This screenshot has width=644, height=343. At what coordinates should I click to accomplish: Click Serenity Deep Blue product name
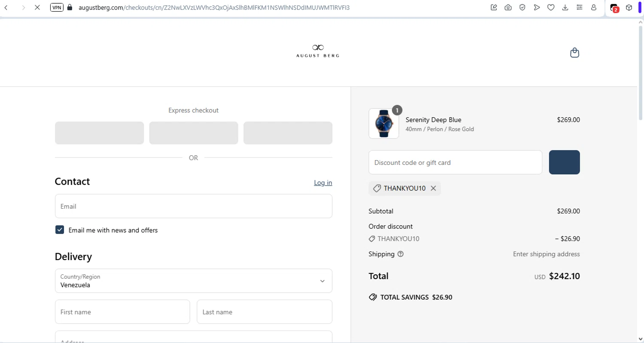point(433,120)
